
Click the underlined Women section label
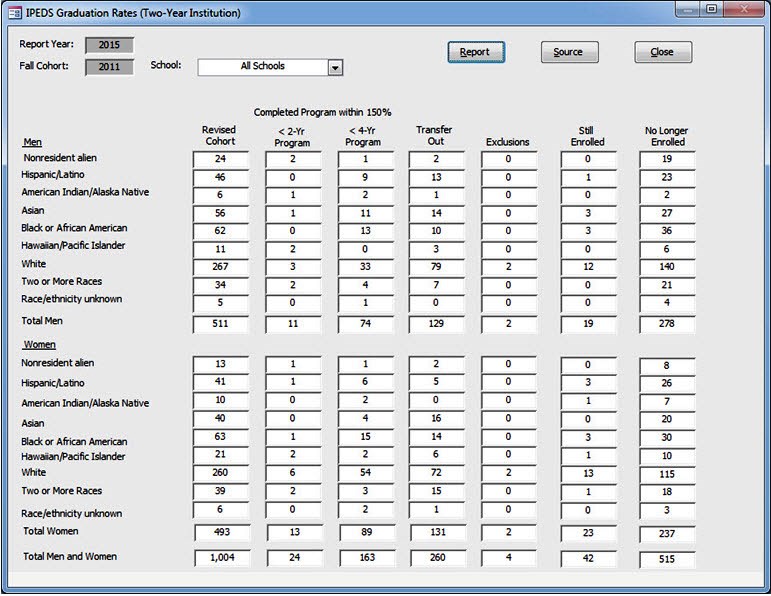(x=39, y=345)
